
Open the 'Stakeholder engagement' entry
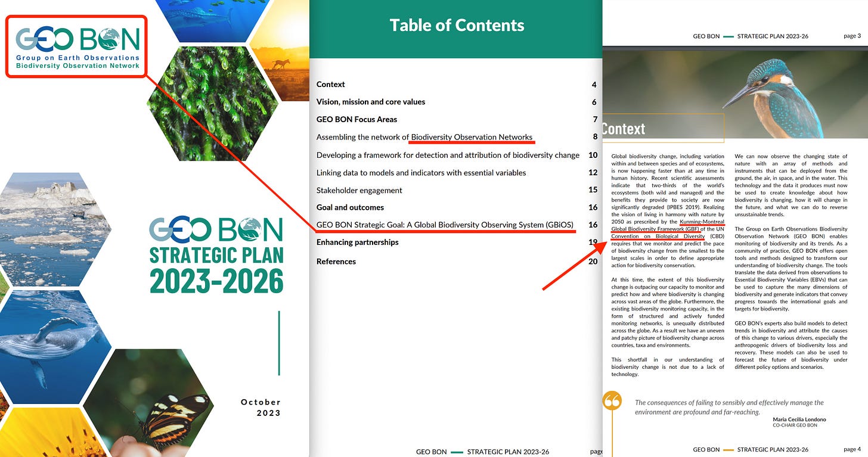coord(359,191)
